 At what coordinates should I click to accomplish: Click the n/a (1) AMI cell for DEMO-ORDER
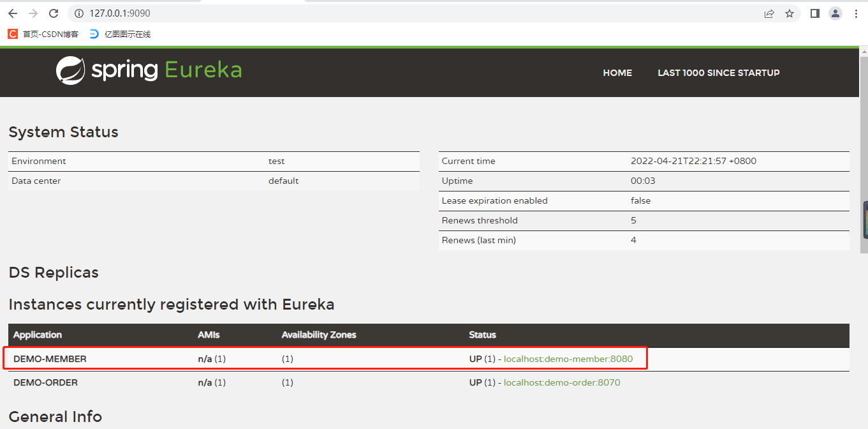click(x=212, y=382)
